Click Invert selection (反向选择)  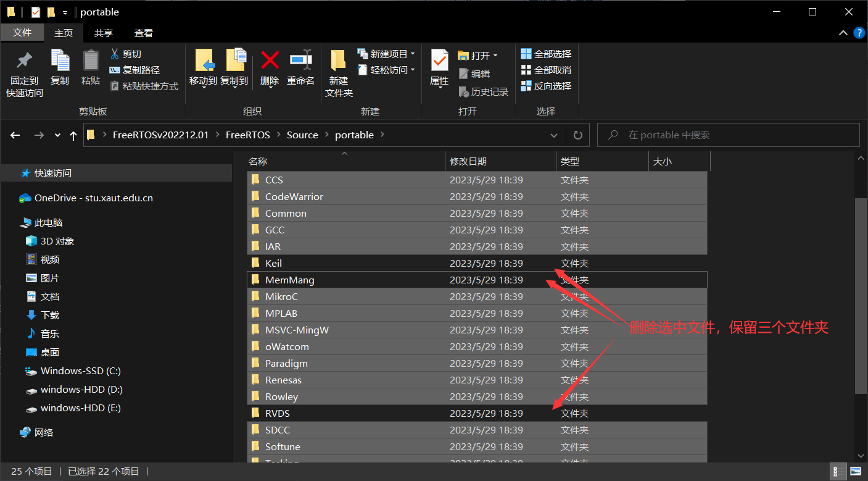click(546, 86)
